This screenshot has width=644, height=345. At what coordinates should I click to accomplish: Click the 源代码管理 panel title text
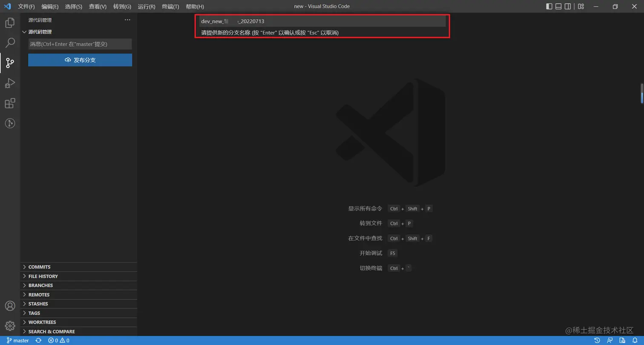tap(40, 20)
